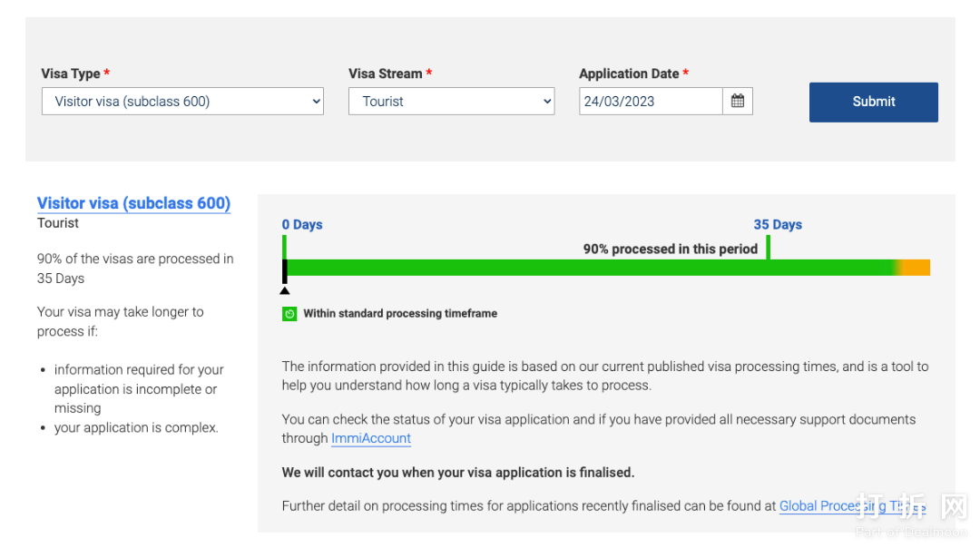Click the black triangle marker under the bar
This screenshot has height=548, width=980.
coord(285,290)
